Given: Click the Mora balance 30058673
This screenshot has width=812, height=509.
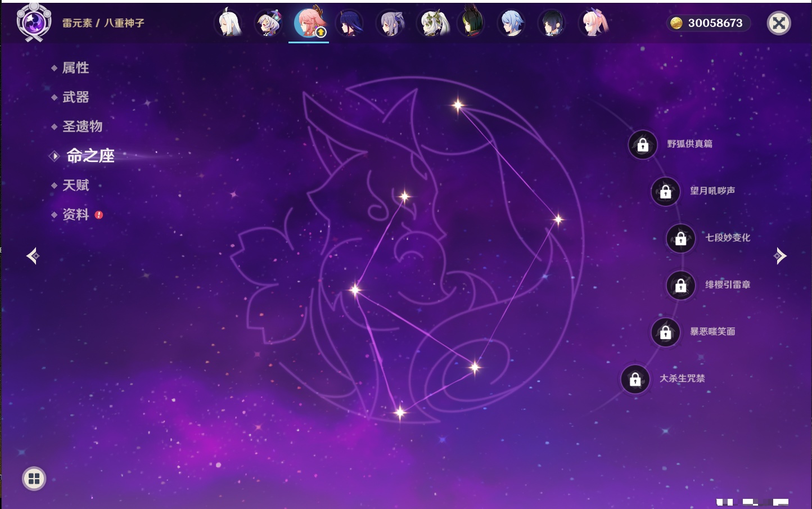Looking at the screenshot, I should pos(715,23).
